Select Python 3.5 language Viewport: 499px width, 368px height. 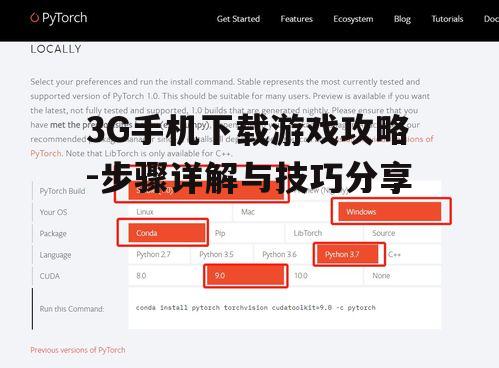point(222,254)
